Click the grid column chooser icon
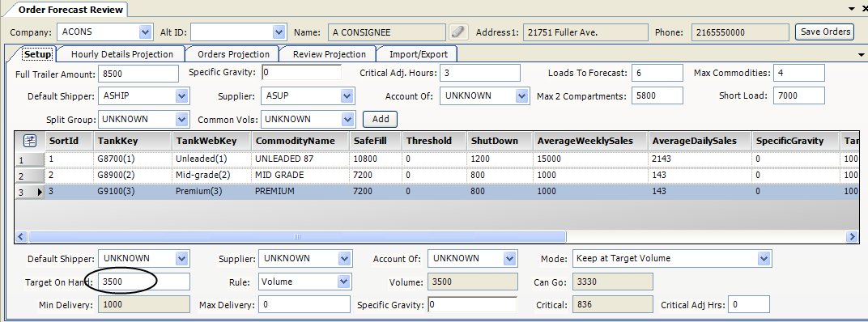The image size is (868, 322). (30, 141)
